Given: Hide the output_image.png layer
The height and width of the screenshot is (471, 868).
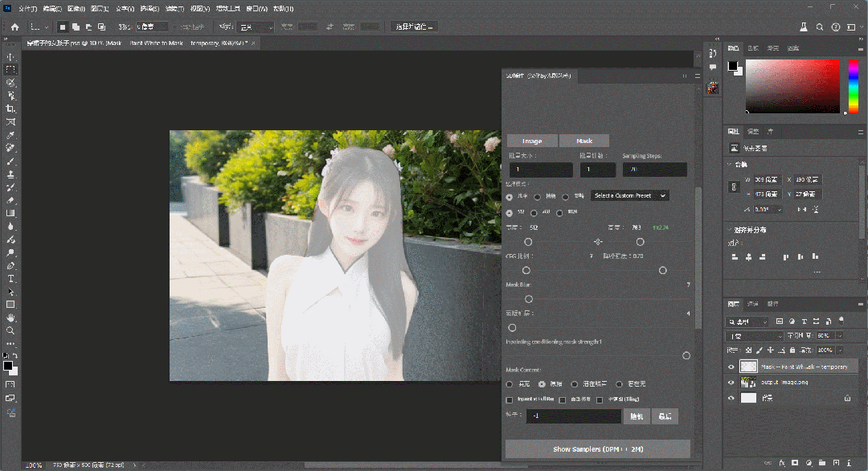Looking at the screenshot, I should [x=731, y=383].
